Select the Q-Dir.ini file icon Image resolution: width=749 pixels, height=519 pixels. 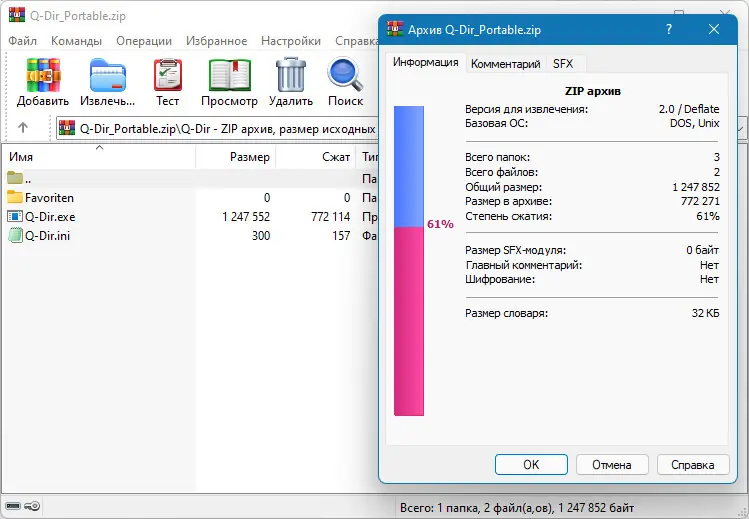[x=15, y=235]
